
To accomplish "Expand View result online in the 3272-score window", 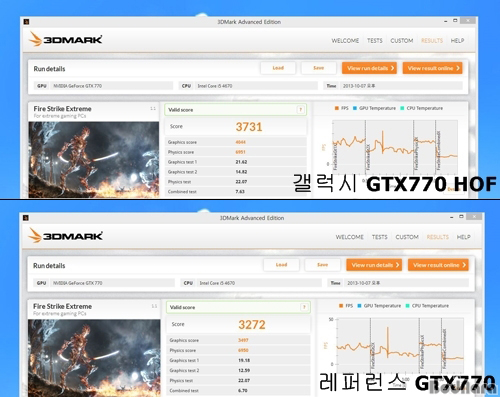I will (x=438, y=265).
